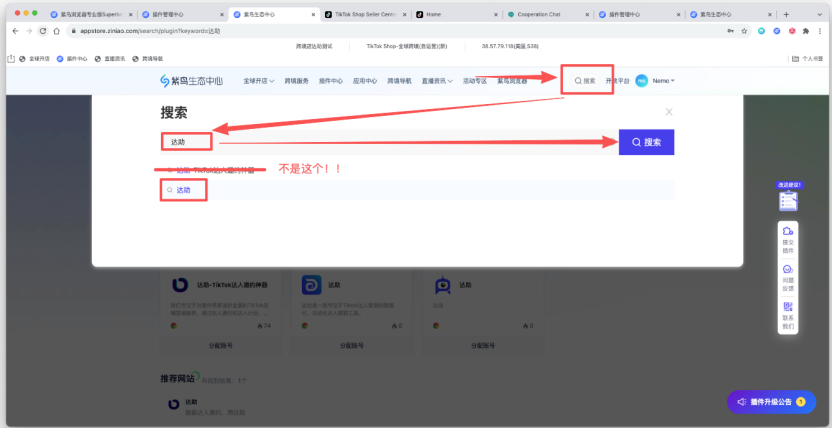832x428 pixels.
Task: Click the search keyword input field
Action: 380,142
